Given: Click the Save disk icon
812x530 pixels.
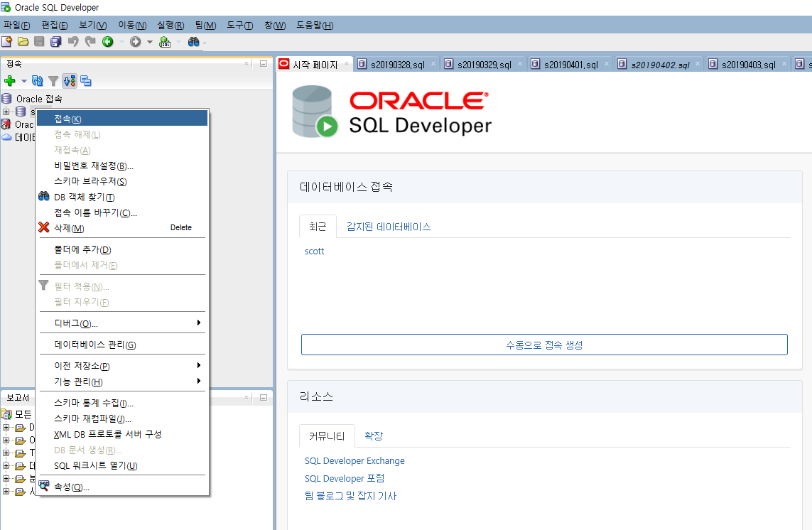Looking at the screenshot, I should [39, 41].
